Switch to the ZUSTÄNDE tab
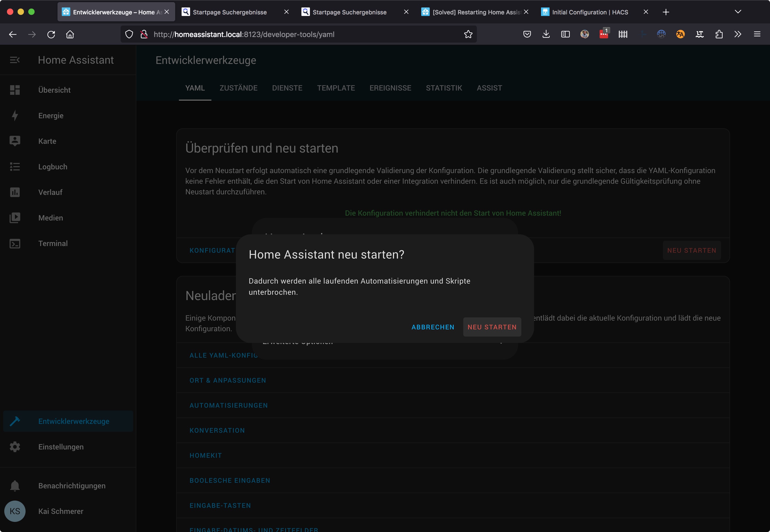The image size is (770, 532). click(x=238, y=88)
